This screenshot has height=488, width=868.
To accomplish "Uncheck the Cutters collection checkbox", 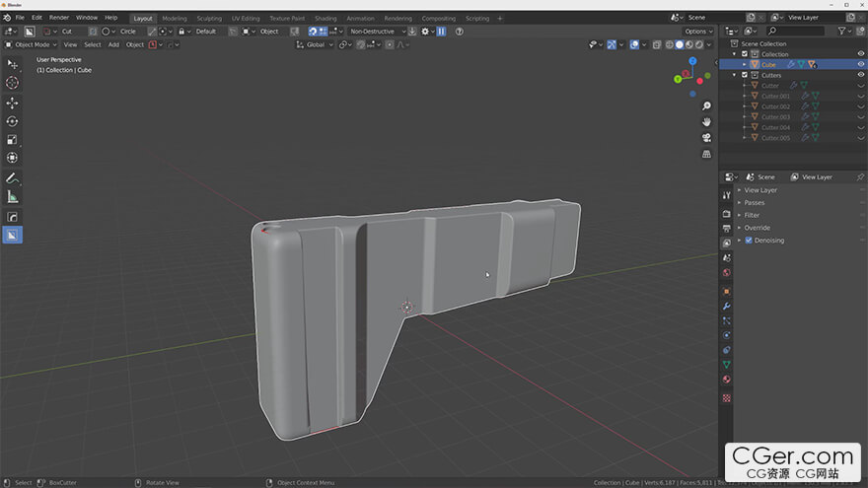I will 745,75.
